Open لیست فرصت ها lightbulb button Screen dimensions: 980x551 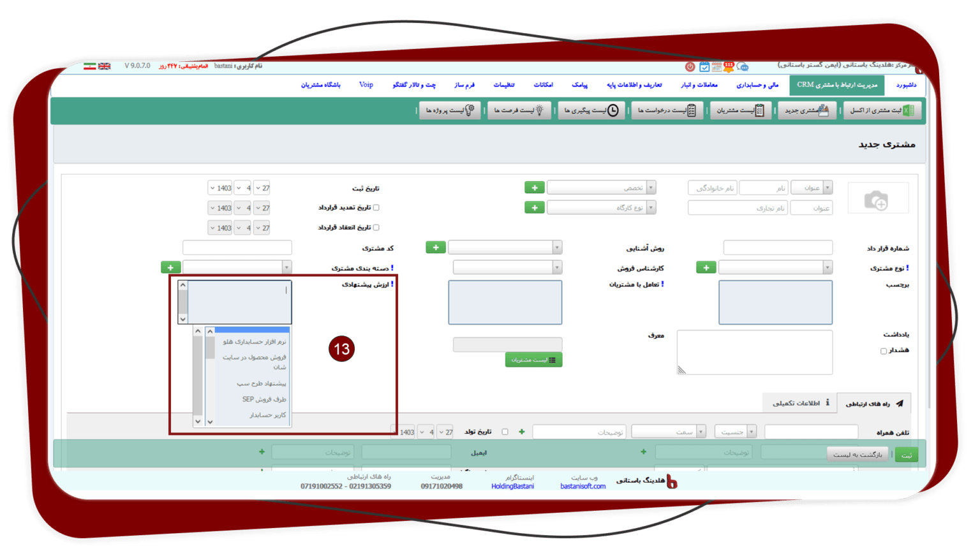point(519,110)
